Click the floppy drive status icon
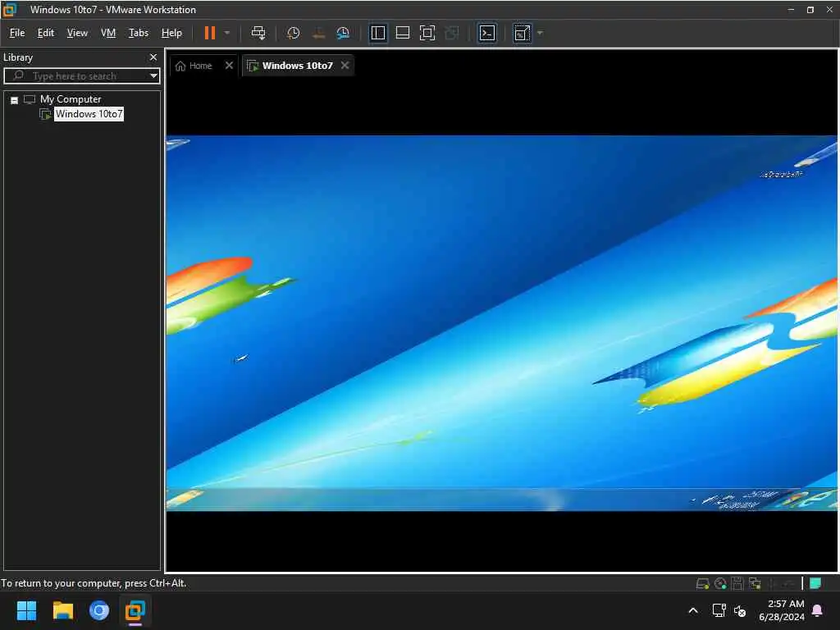The height and width of the screenshot is (630, 840). pos(737,583)
